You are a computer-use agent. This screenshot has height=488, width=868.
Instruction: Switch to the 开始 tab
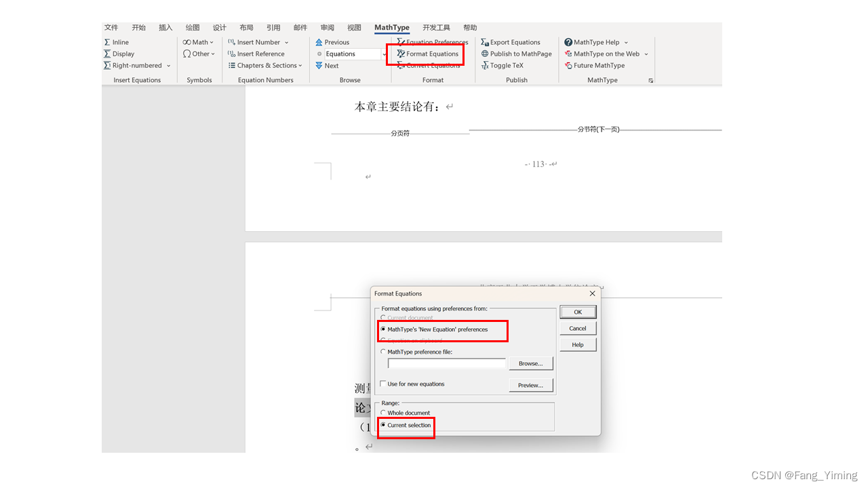pos(138,28)
